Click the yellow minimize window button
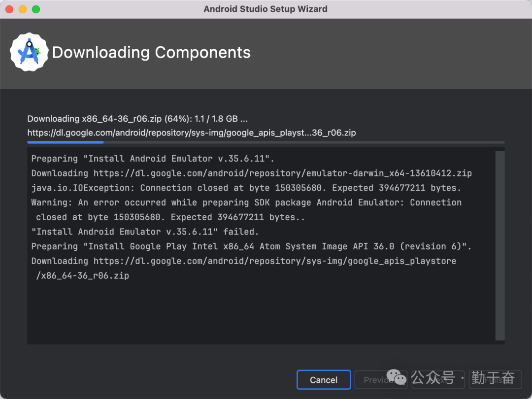This screenshot has height=399, width=532. coord(23,9)
